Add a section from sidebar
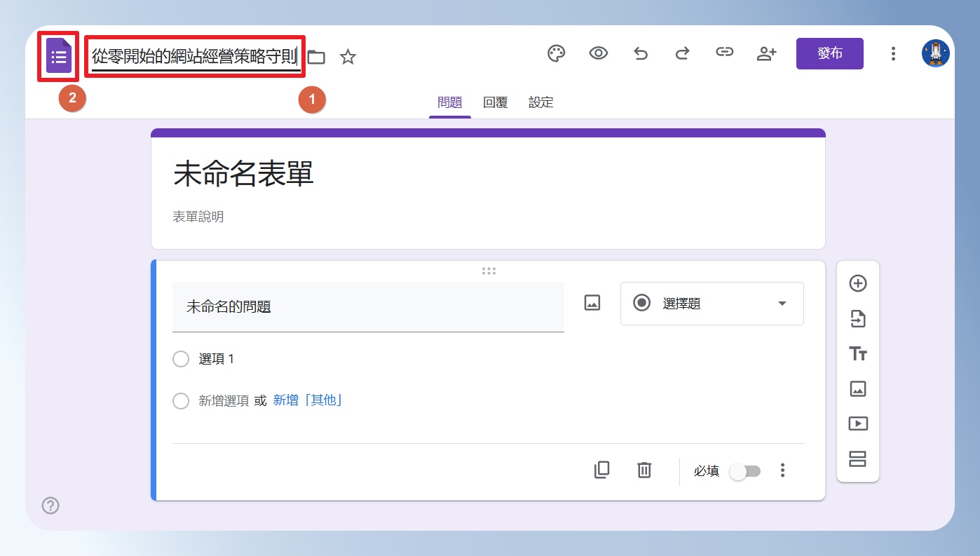The height and width of the screenshot is (556, 980). (x=858, y=459)
